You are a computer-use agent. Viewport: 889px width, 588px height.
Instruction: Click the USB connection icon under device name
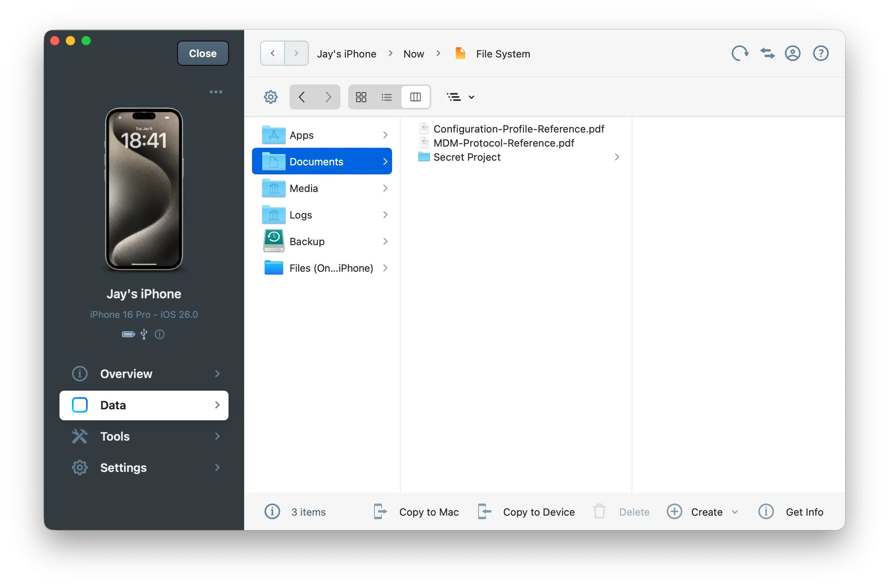(144, 334)
